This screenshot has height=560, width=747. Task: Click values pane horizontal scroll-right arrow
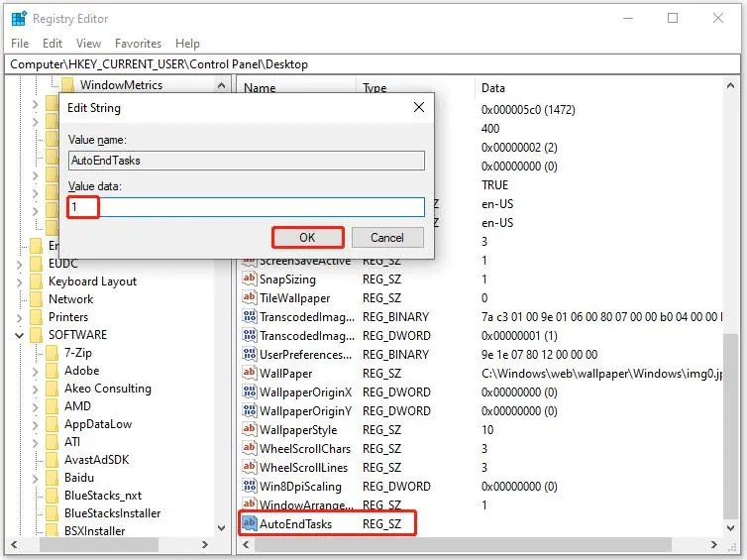(x=713, y=544)
